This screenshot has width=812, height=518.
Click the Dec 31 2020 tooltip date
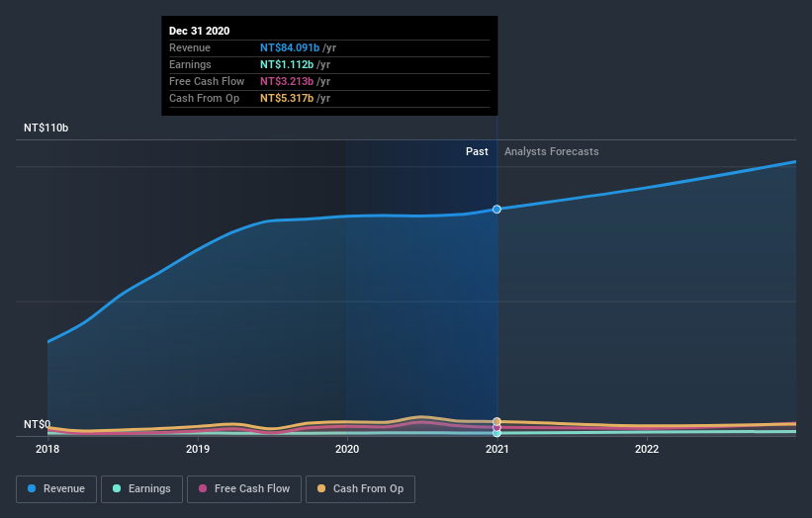point(200,31)
